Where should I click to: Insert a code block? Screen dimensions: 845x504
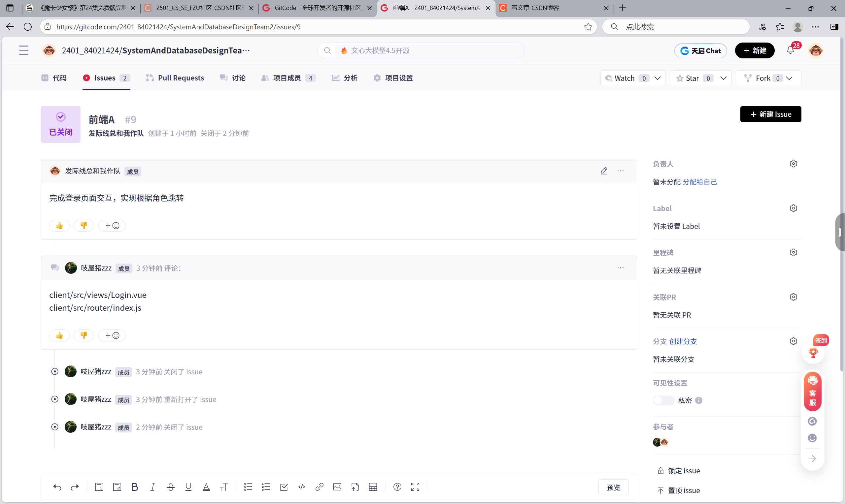[301, 487]
